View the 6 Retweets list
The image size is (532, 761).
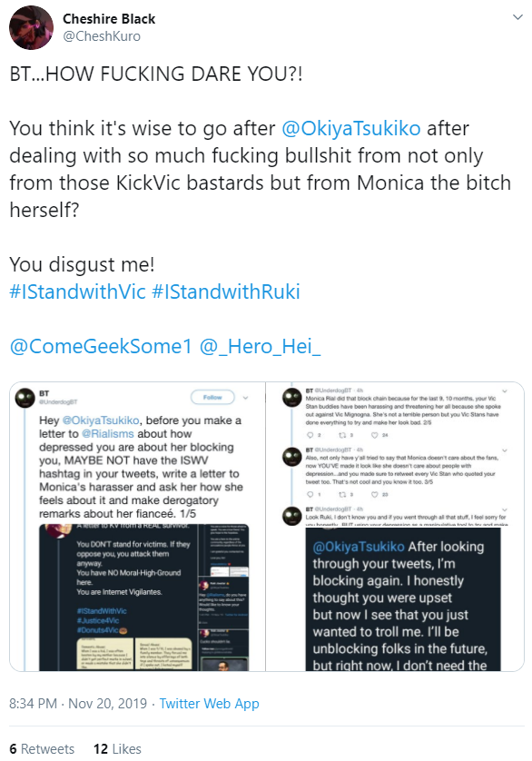click(42, 749)
